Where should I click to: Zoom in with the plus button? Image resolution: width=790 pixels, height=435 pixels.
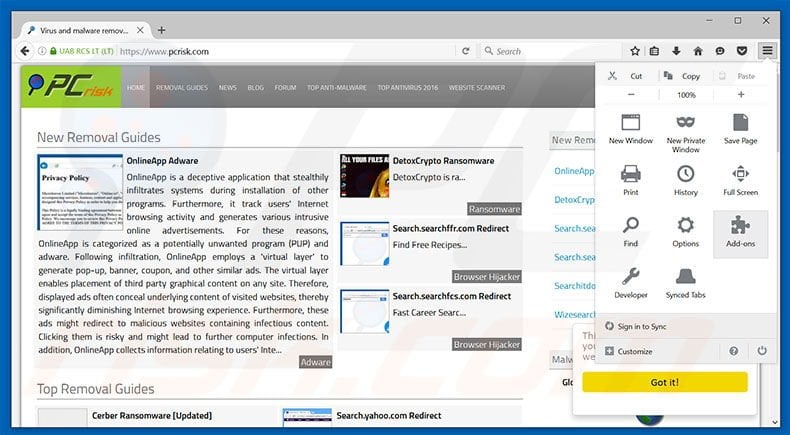pyautogui.click(x=741, y=94)
